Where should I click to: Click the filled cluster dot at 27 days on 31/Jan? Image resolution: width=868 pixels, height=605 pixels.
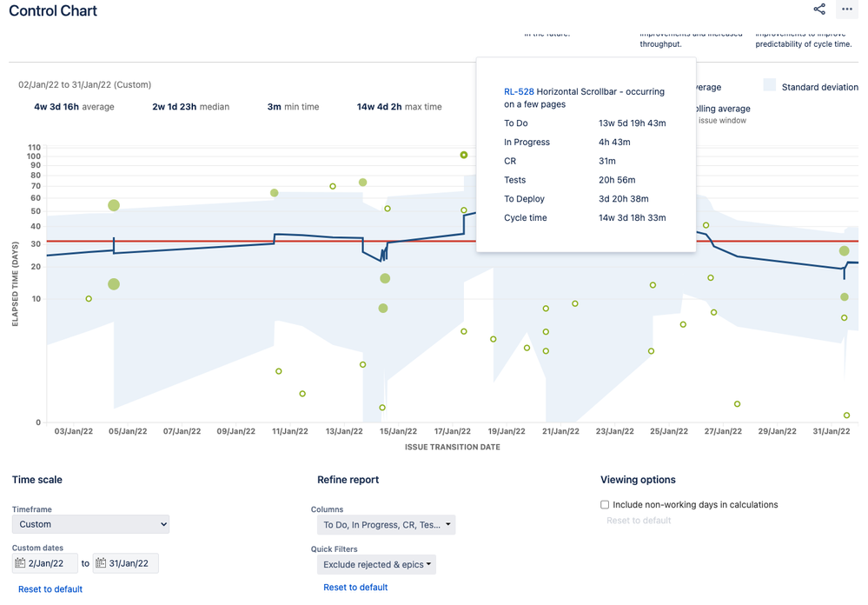(x=845, y=251)
